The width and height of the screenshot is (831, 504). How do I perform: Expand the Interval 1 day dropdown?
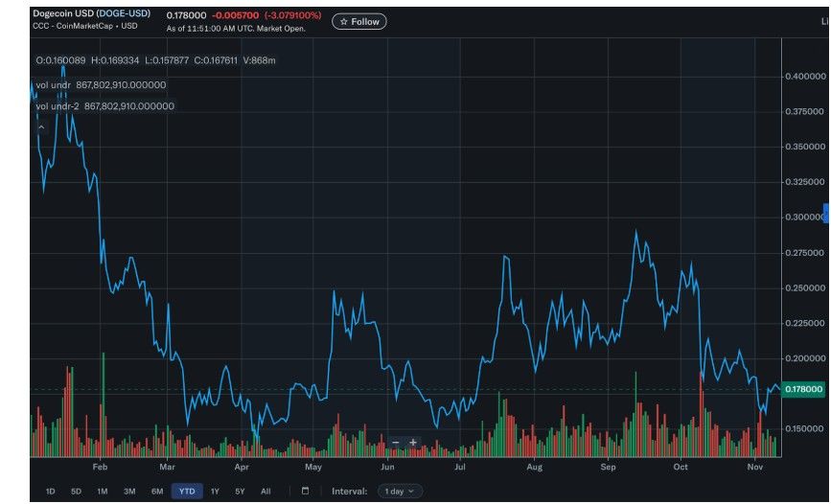pos(400,491)
